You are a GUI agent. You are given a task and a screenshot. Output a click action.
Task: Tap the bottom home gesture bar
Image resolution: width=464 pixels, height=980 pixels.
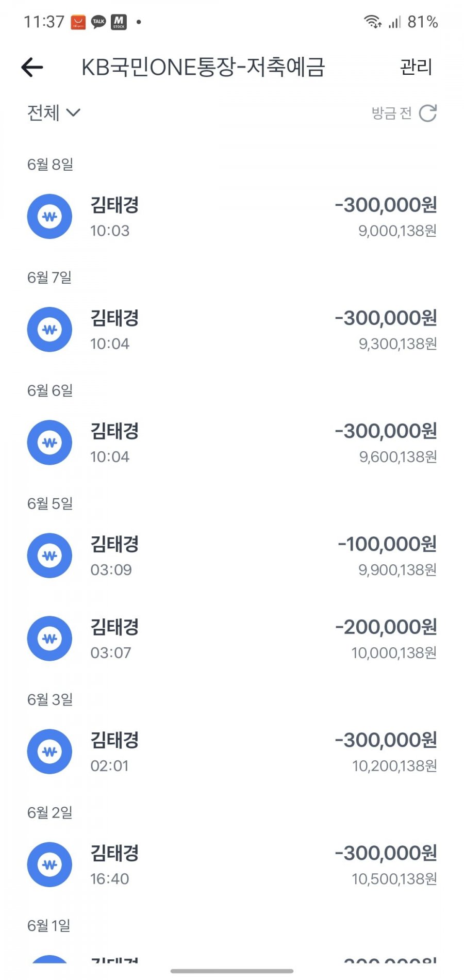(x=232, y=971)
